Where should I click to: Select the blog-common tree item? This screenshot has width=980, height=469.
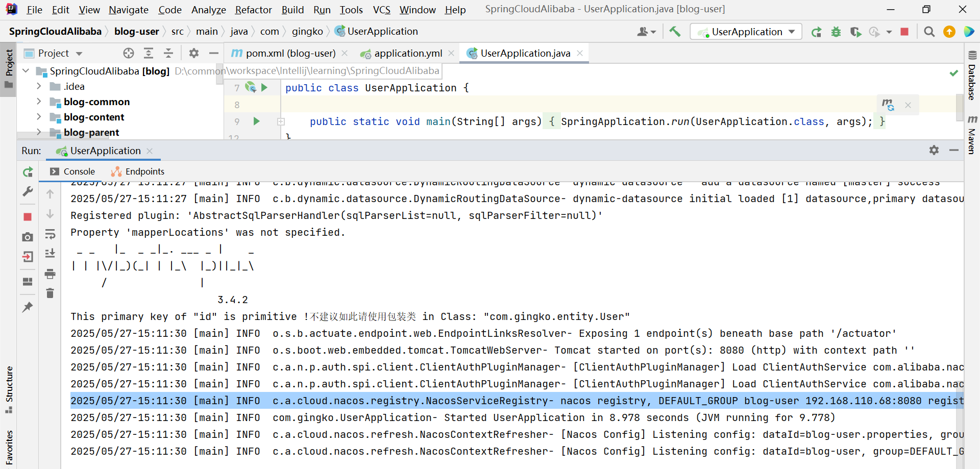tap(96, 102)
